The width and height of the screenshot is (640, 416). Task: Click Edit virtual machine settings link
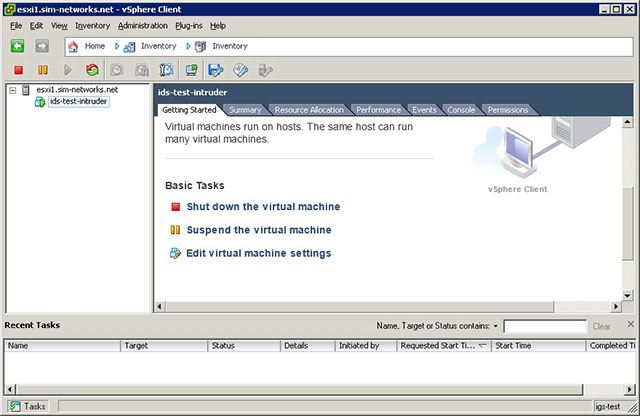(259, 254)
